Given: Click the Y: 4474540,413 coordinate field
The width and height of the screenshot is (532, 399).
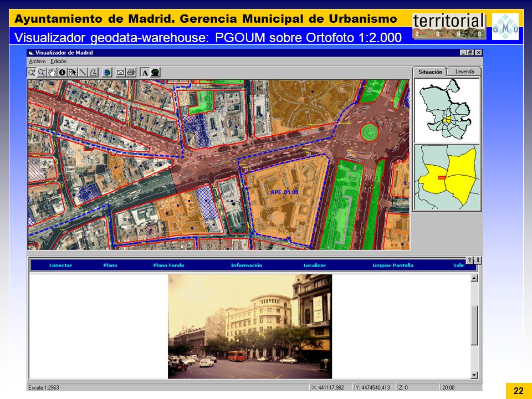Looking at the screenshot, I should click(375, 387).
